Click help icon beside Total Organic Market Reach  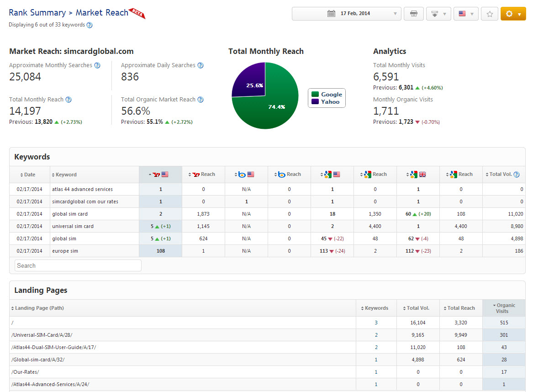pos(201,100)
